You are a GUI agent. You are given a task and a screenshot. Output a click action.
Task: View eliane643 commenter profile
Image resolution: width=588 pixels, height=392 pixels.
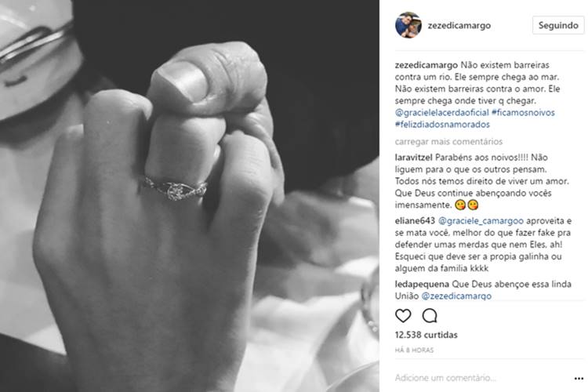pos(415,220)
